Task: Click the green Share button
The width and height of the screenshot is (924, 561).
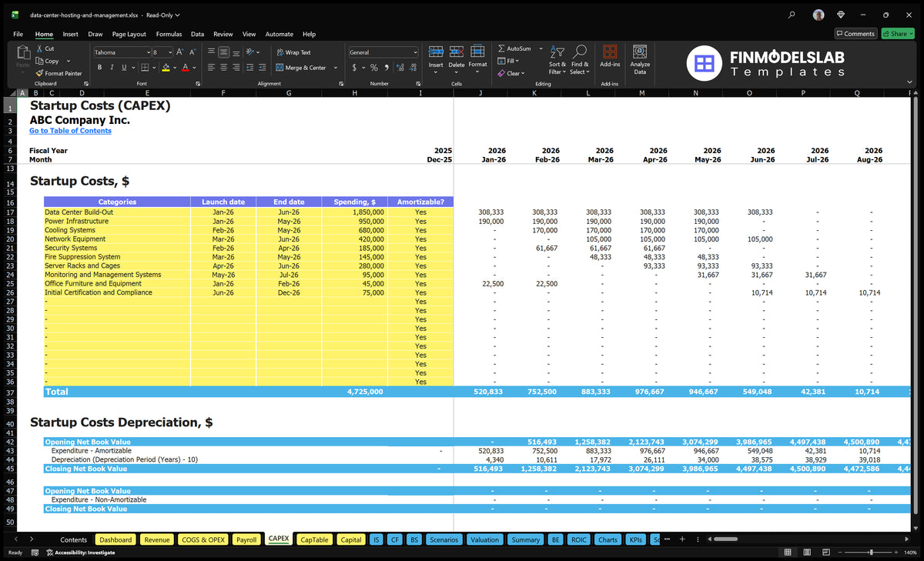Action: [x=897, y=34]
